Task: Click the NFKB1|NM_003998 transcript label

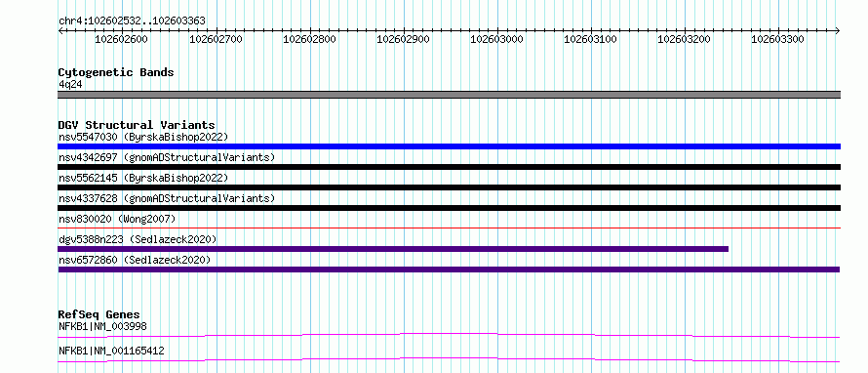Action: (103, 326)
